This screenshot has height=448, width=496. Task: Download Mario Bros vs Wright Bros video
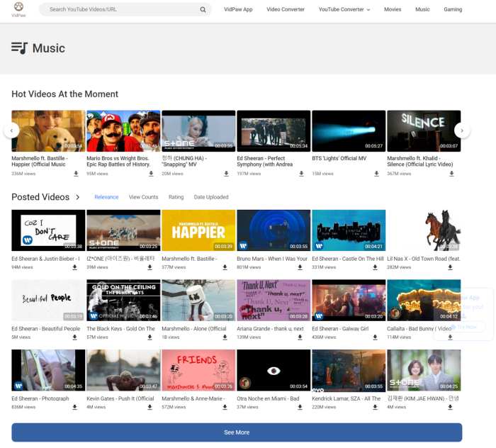click(x=151, y=174)
